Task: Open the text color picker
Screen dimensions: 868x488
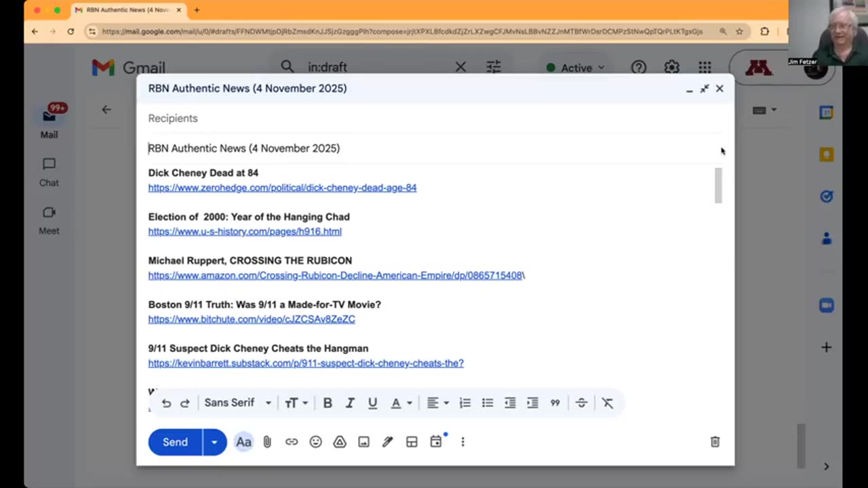Action: click(401, 403)
